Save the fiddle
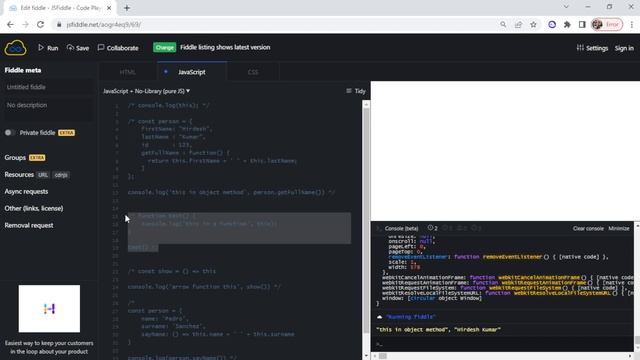This screenshot has width=640, height=360. 78,48
